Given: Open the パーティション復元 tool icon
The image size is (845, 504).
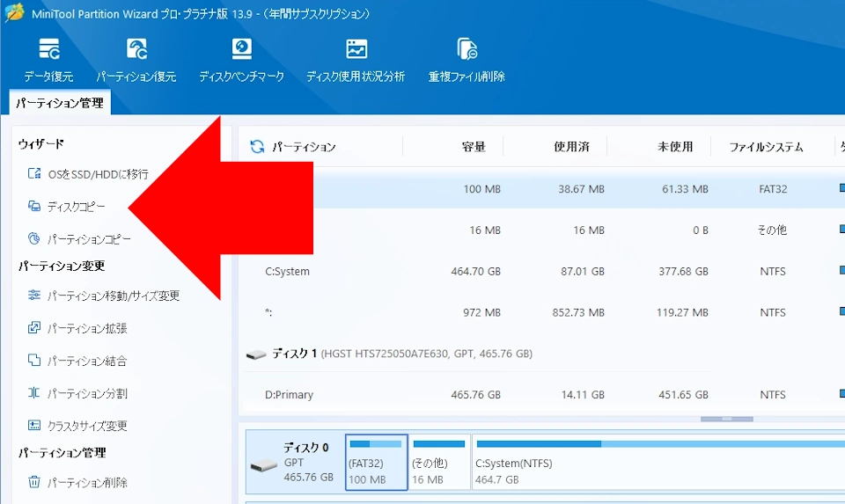Looking at the screenshot, I should click(x=136, y=49).
